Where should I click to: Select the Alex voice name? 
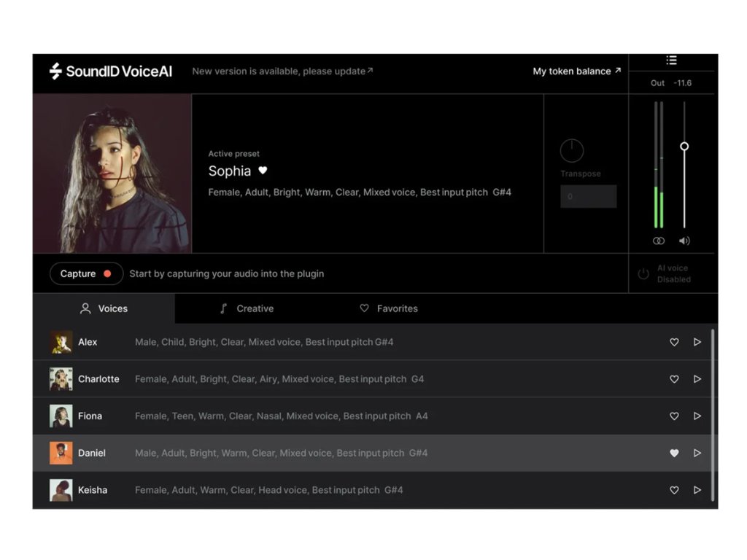[88, 342]
